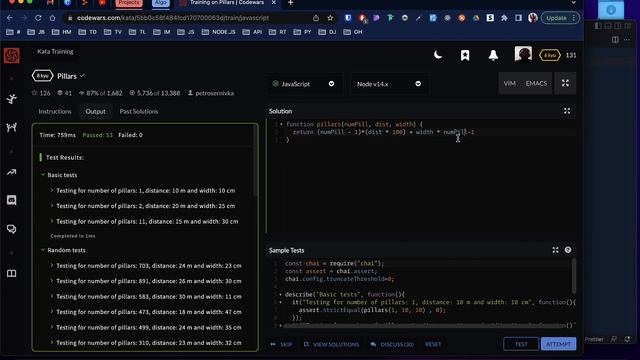Viewport: 640px width, 360px height.
Task: Open the user profile avatar
Action: (x=523, y=54)
